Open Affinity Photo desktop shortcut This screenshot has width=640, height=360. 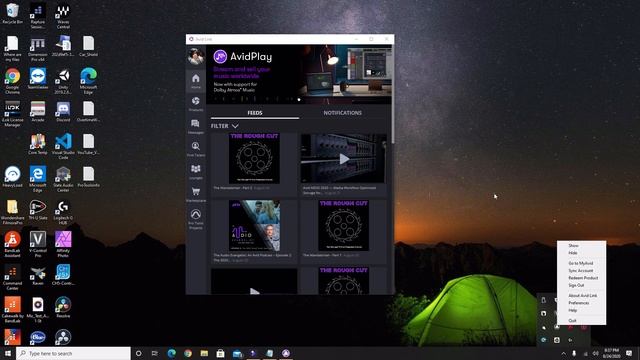click(63, 244)
